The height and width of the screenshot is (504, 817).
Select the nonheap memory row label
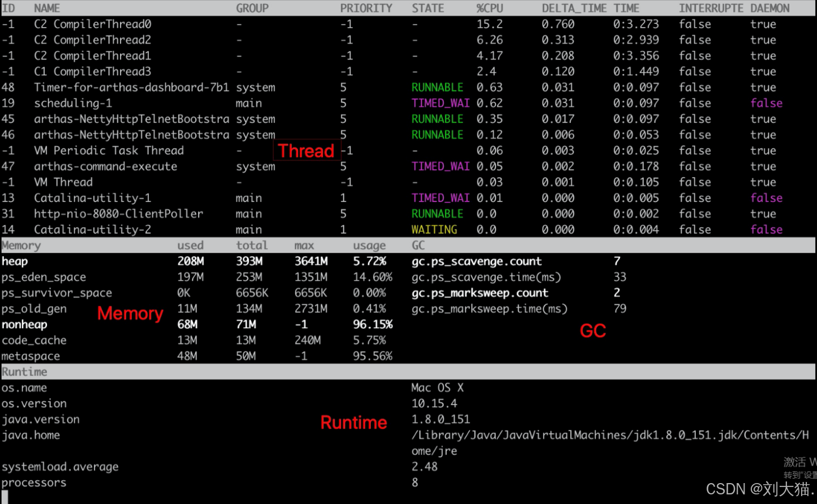click(x=24, y=325)
